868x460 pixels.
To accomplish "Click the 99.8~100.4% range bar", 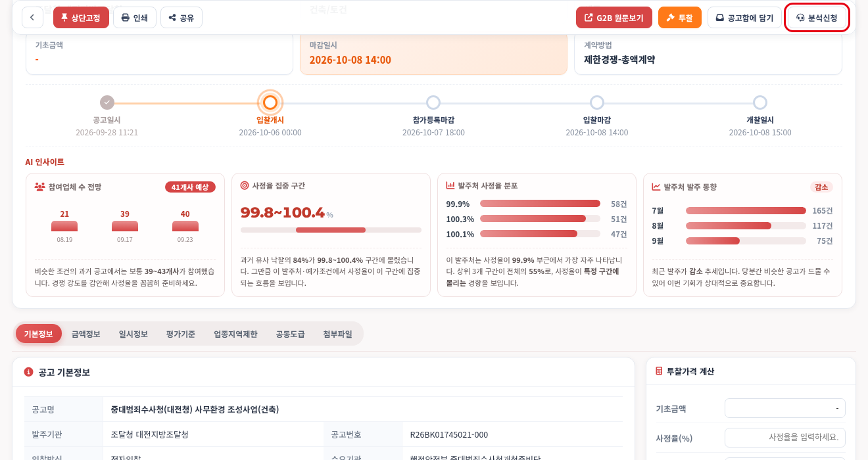I will click(331, 230).
